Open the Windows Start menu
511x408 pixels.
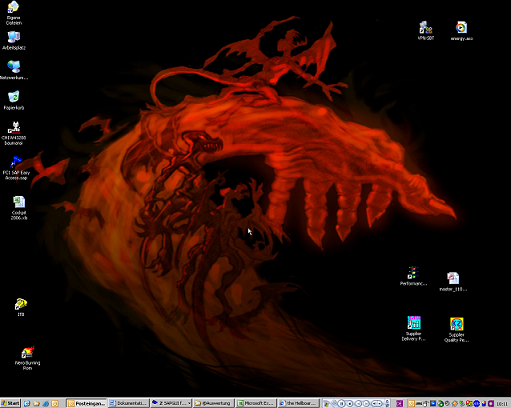(x=10, y=403)
